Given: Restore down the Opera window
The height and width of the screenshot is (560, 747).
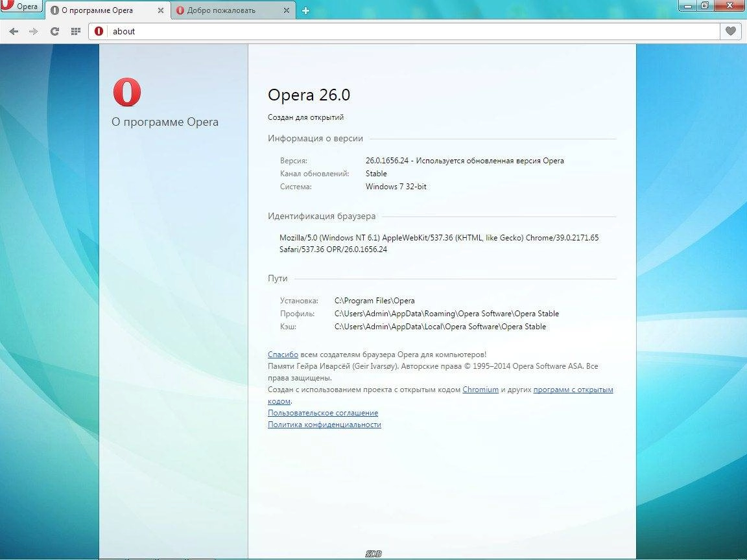Looking at the screenshot, I should click(x=705, y=6).
